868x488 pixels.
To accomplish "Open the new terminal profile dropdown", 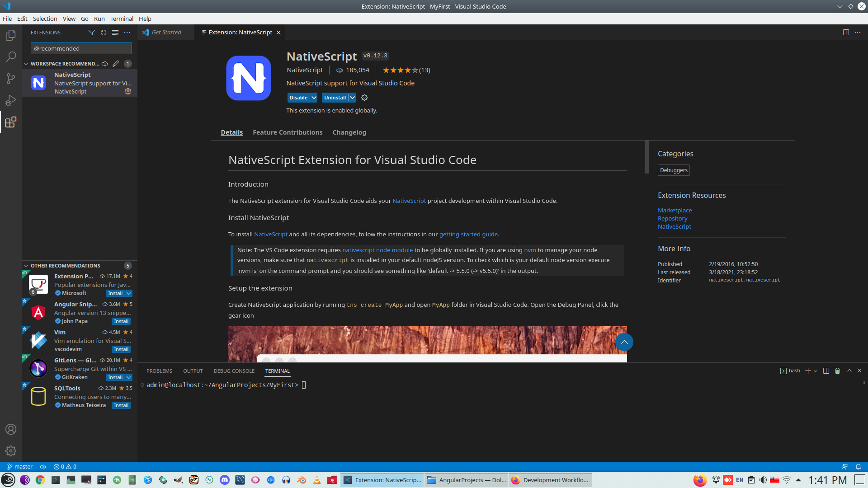I will point(816,371).
